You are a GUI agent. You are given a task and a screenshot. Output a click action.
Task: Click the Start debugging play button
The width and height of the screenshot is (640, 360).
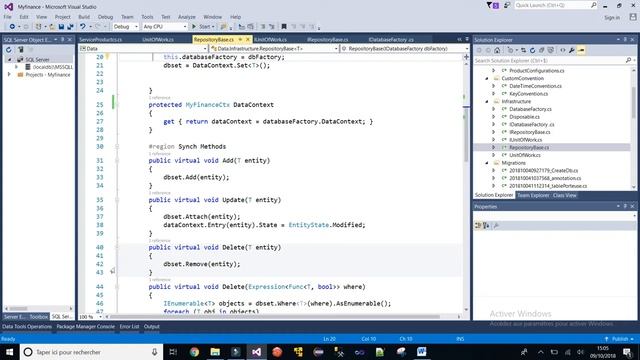pos(194,27)
